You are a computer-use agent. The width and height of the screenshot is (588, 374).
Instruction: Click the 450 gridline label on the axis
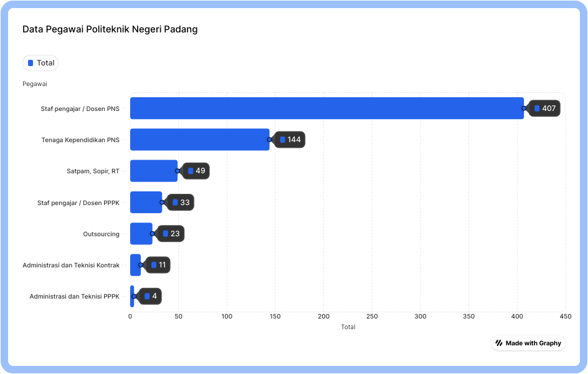click(x=566, y=316)
